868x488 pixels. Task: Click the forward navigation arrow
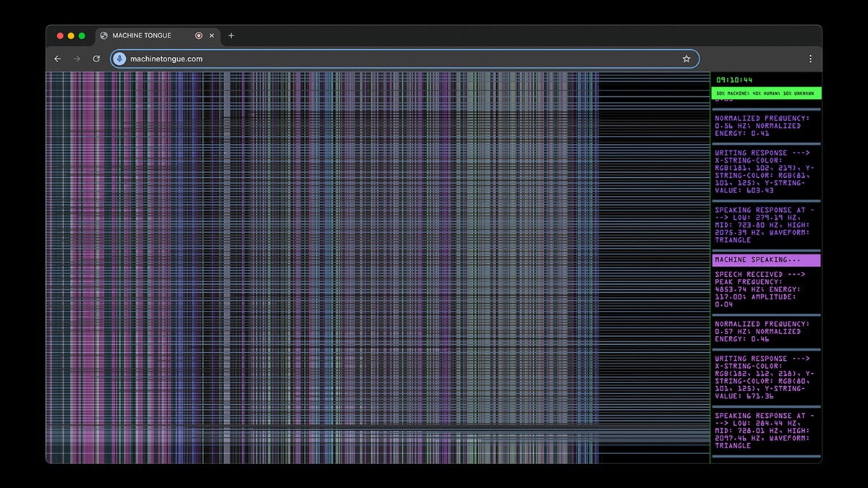coord(77,59)
